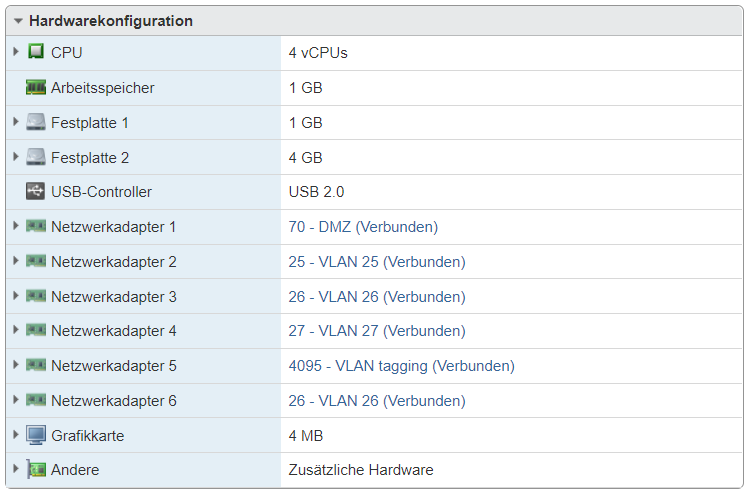Expand the Netzwerkadapter 5 row
750x493 pixels.
[x=16, y=366]
